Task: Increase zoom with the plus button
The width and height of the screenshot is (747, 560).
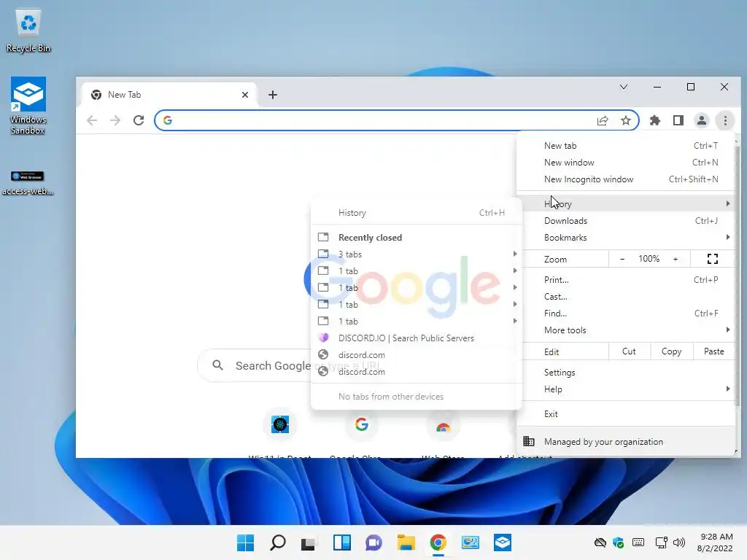Action: pyautogui.click(x=676, y=259)
